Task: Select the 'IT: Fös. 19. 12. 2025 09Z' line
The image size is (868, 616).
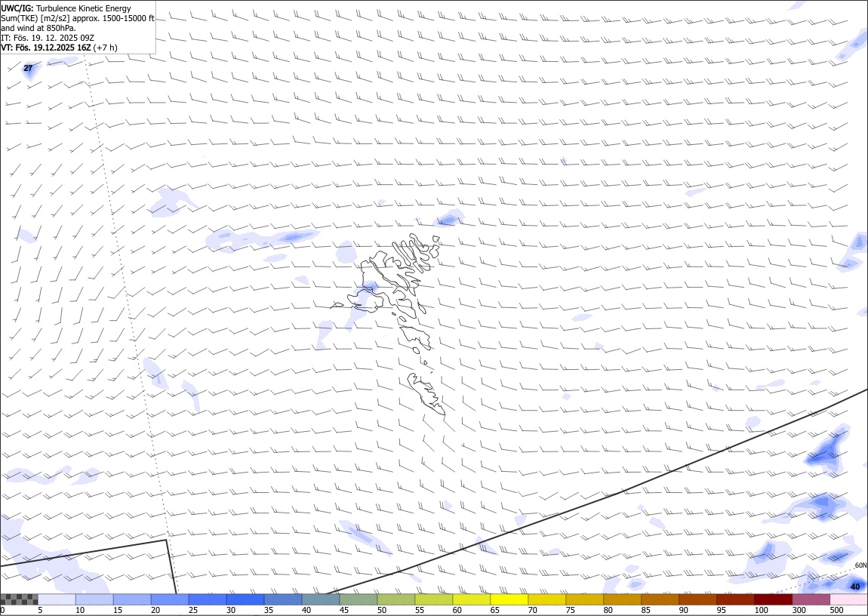Action: coord(48,38)
